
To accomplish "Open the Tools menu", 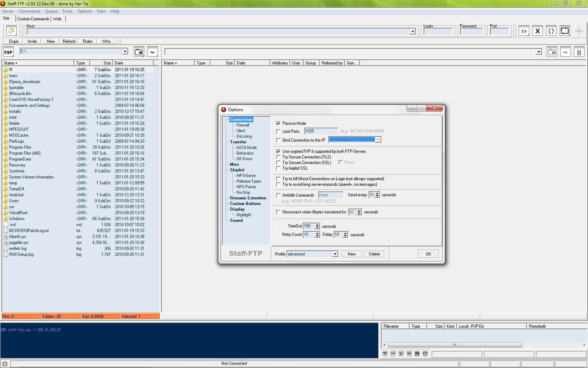I will click(67, 11).
